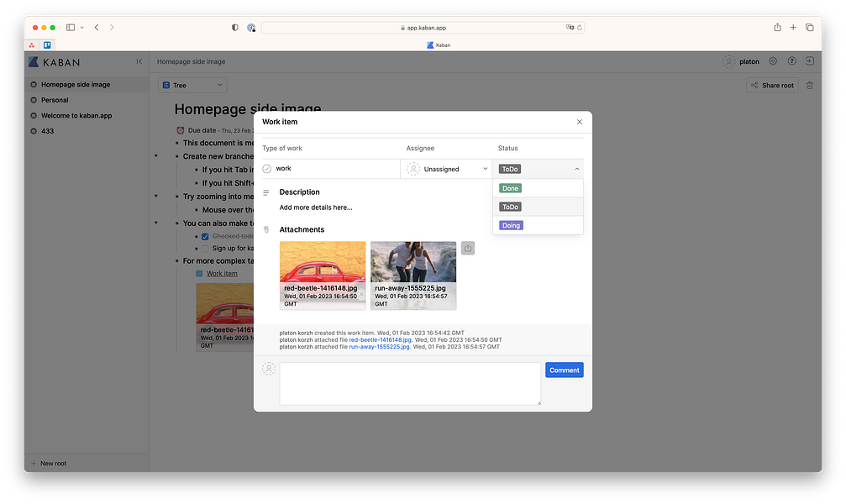Viewport: 846px width, 504px height.
Task: Collapse the Status ToDo dropdown
Action: tap(538, 169)
